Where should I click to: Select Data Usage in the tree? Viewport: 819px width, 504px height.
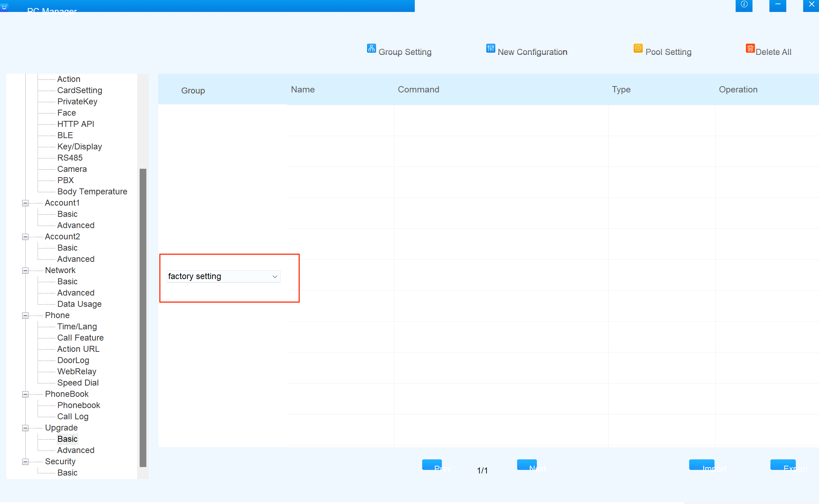pyautogui.click(x=79, y=304)
